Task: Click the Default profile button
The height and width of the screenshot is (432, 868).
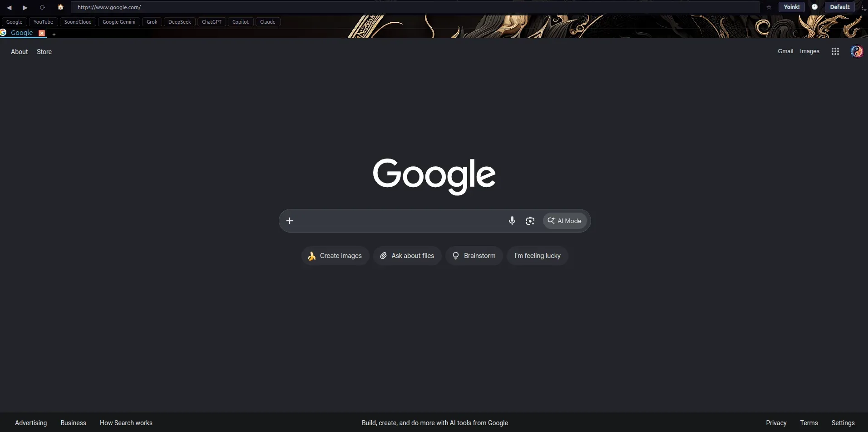Action: [x=840, y=7]
